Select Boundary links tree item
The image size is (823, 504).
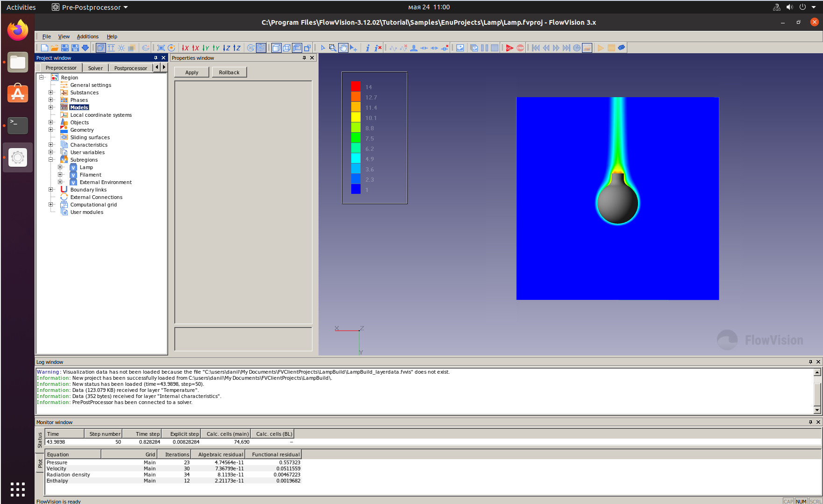click(x=88, y=190)
